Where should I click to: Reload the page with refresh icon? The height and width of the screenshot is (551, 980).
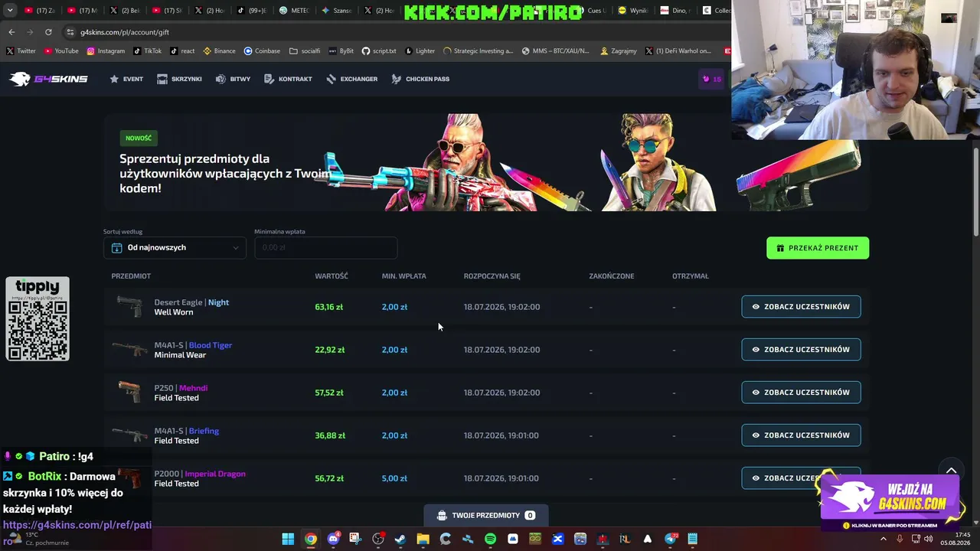pos(48,32)
